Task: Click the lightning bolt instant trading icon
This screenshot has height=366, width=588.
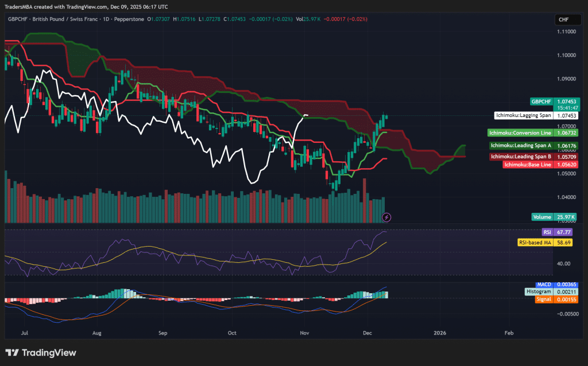Action: coord(386,217)
